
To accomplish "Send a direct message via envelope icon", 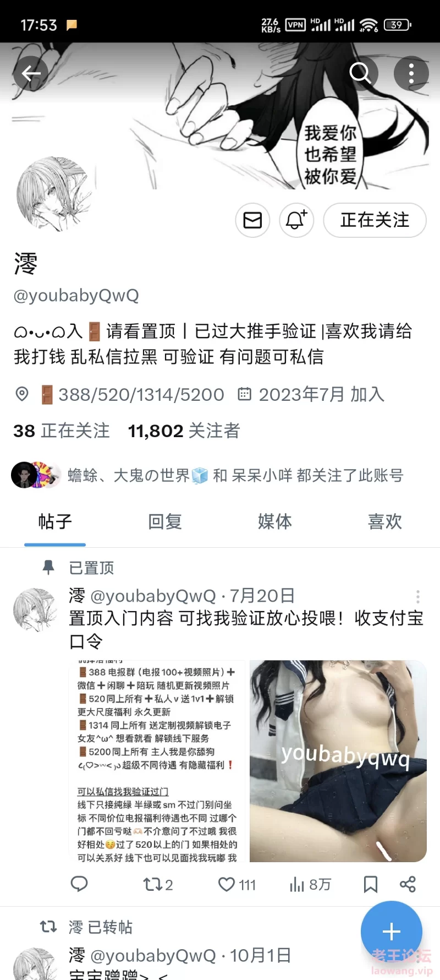I will [252, 220].
